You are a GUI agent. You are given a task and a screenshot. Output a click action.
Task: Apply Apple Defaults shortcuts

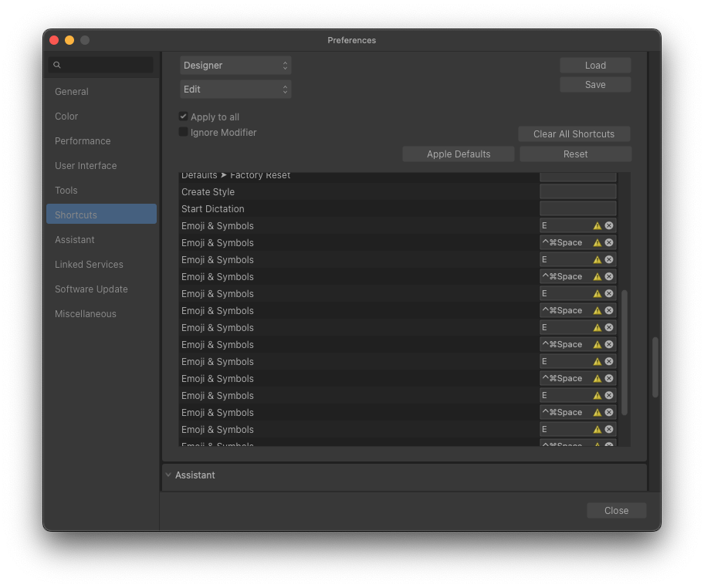[458, 154]
